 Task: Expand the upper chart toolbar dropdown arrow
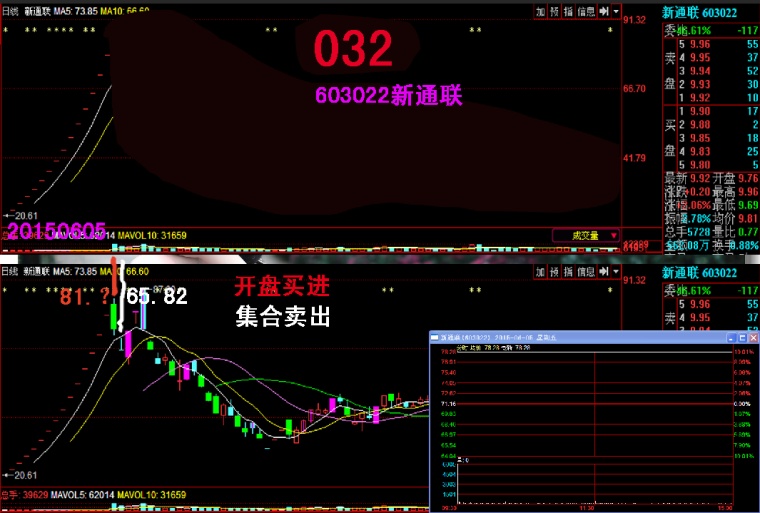pos(616,11)
